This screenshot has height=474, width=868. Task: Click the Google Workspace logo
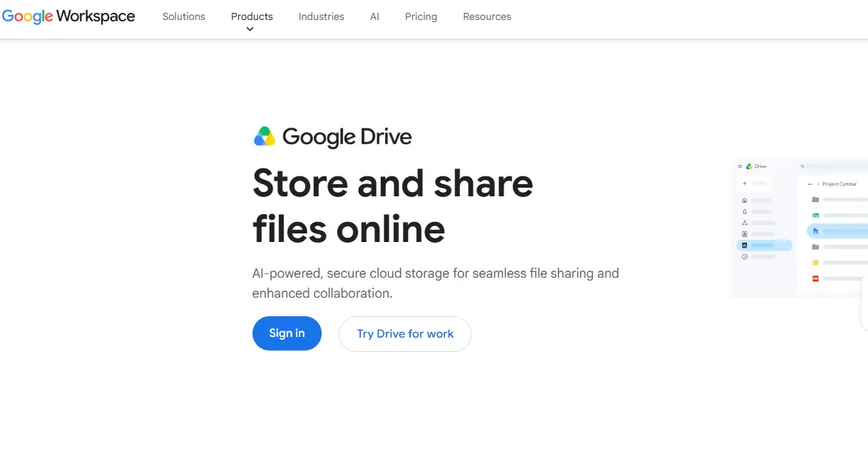[x=68, y=16]
